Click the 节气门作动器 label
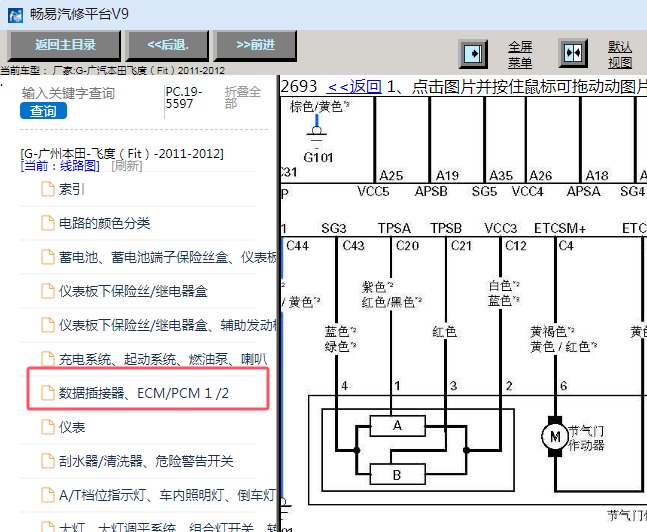647x532 pixels. (x=586, y=438)
